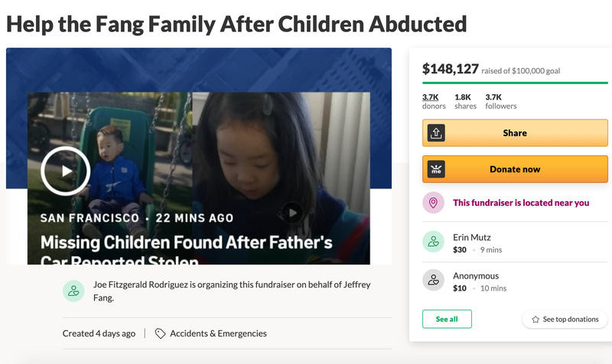Open the See all donations list

click(447, 319)
